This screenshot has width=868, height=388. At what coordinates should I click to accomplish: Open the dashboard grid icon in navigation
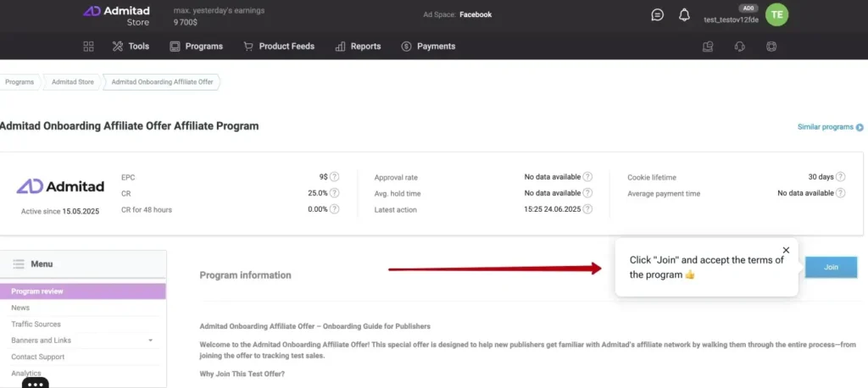tap(88, 47)
